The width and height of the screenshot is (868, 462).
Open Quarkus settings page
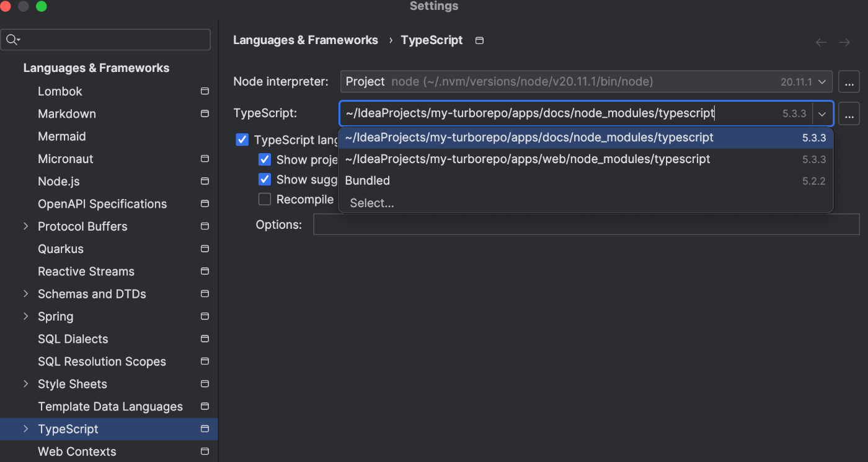pos(61,249)
